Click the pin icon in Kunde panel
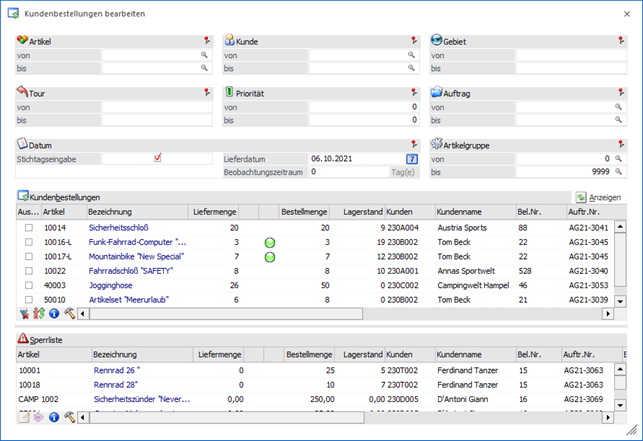 click(x=413, y=41)
